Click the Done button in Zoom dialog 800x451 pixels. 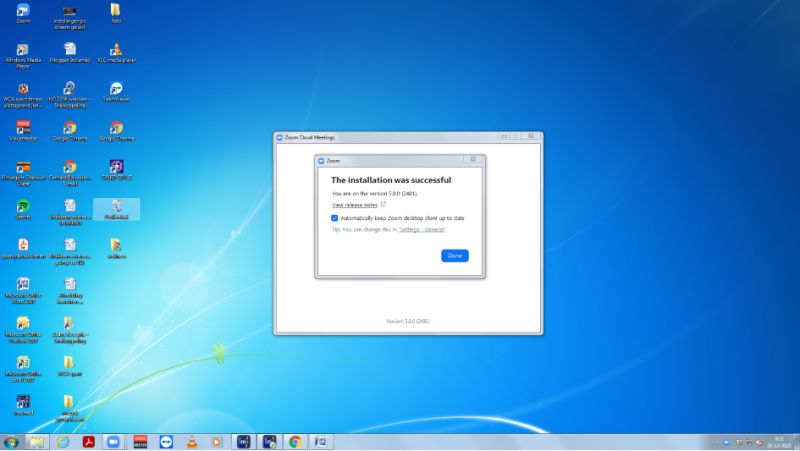click(455, 256)
